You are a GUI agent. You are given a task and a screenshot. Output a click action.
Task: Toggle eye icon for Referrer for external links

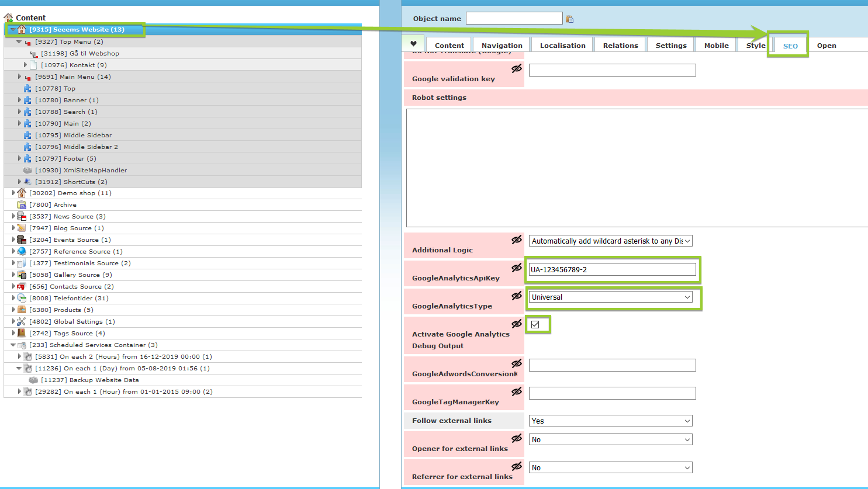[517, 466]
